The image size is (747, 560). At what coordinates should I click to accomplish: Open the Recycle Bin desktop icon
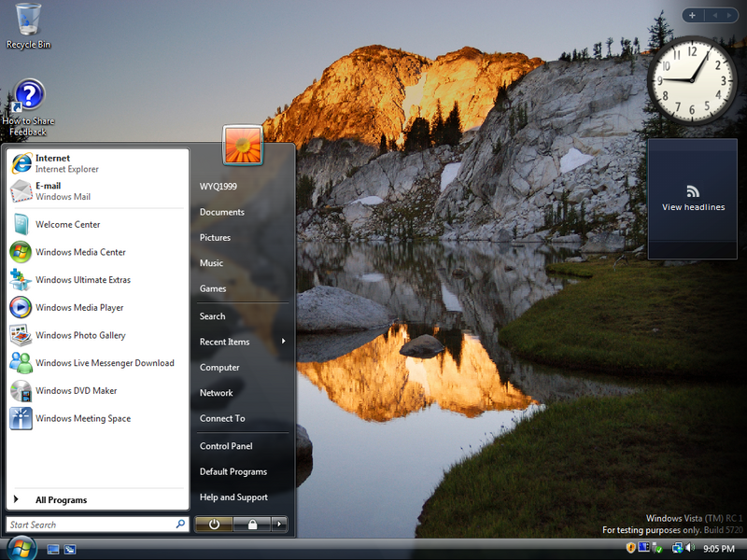(28, 25)
